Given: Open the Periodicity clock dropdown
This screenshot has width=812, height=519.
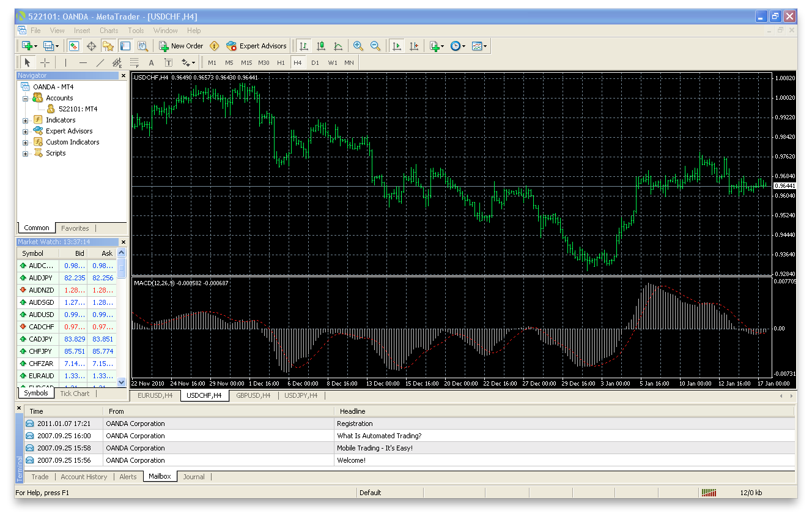Looking at the screenshot, I should tap(457, 46).
